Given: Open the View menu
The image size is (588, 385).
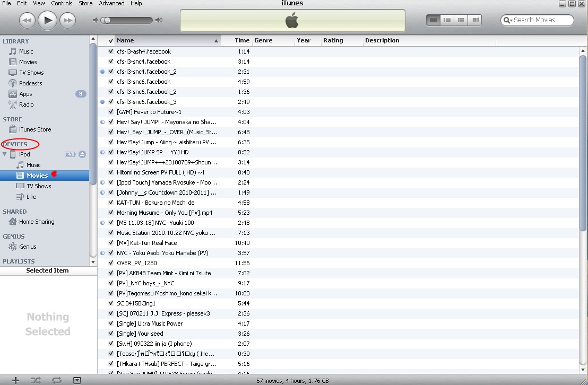Looking at the screenshot, I should [39, 3].
